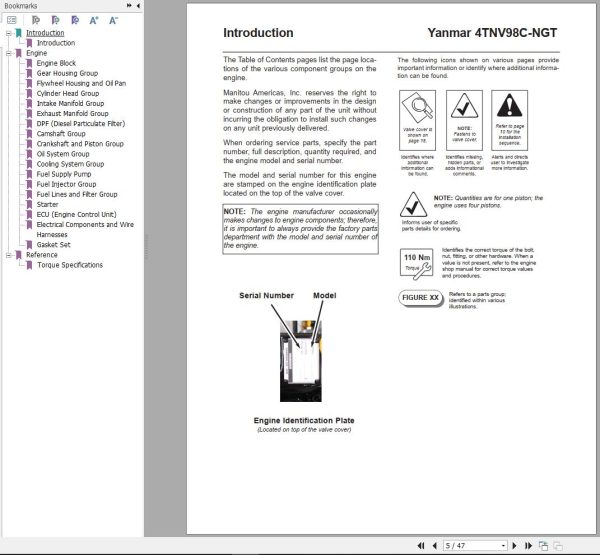
Task: Click the previous view icon
Action: tap(543, 545)
